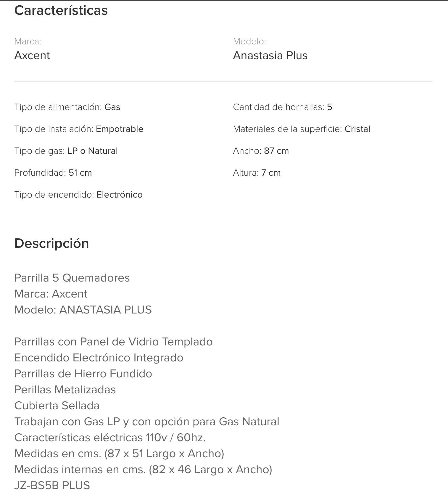Image resolution: width=448 pixels, height=501 pixels.
Task: Select the brand value Axcent
Action: (x=32, y=56)
